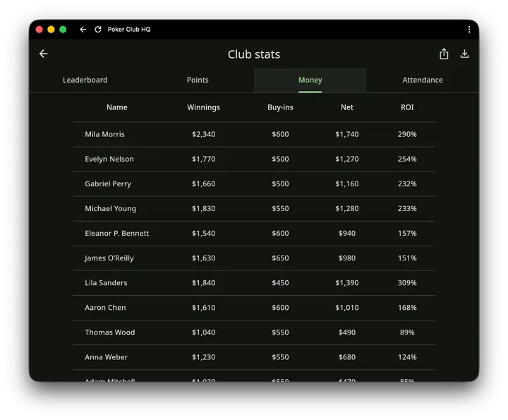The width and height of the screenshot is (508, 420).
Task: Maximize the window with the green button
Action: pos(63,30)
